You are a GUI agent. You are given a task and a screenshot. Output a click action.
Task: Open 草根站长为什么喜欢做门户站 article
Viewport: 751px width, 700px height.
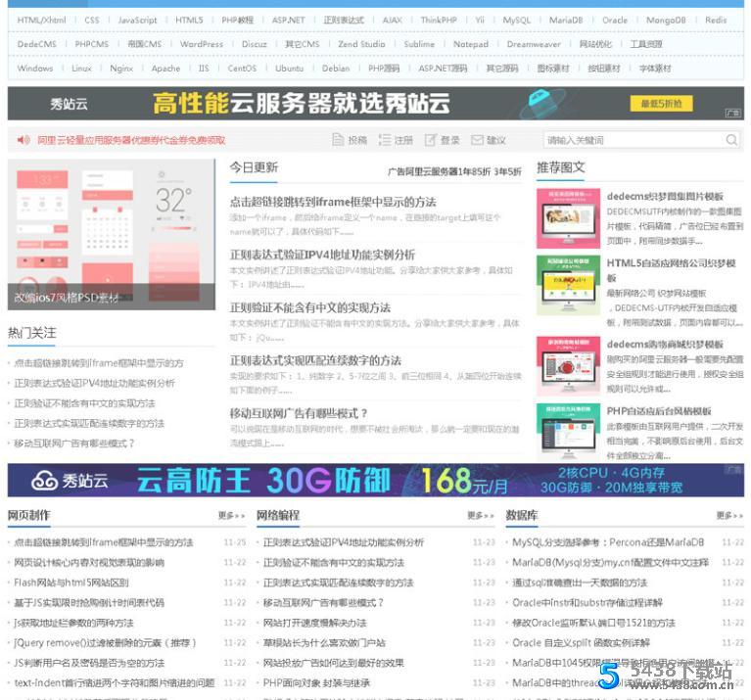point(324,643)
